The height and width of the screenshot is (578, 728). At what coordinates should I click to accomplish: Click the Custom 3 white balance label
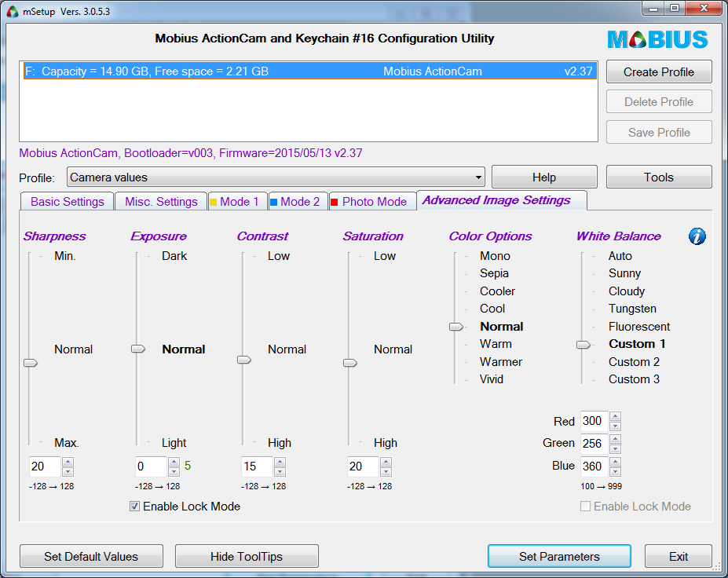coord(634,379)
